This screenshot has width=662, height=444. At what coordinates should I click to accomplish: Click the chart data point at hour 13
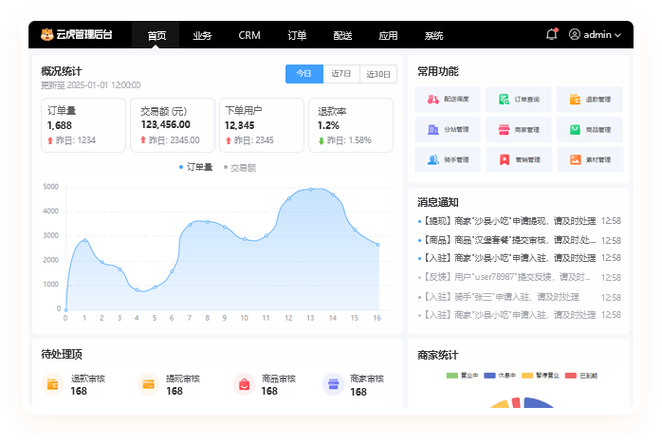pyautogui.click(x=311, y=190)
